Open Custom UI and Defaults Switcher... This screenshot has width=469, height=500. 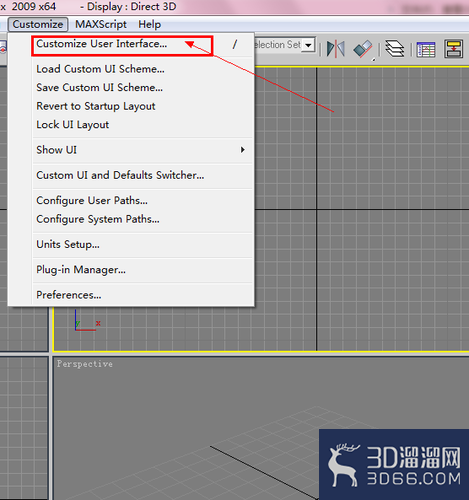coord(143,175)
